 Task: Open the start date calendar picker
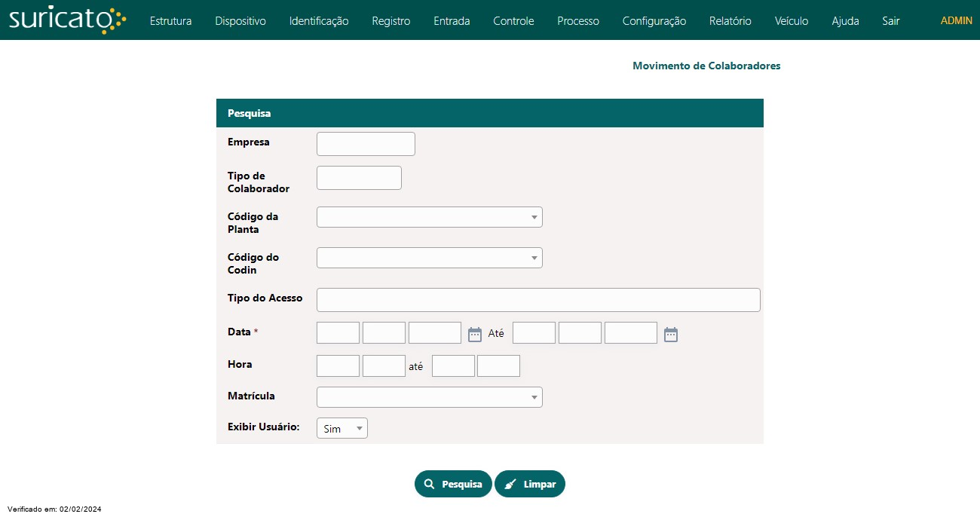[475, 334]
